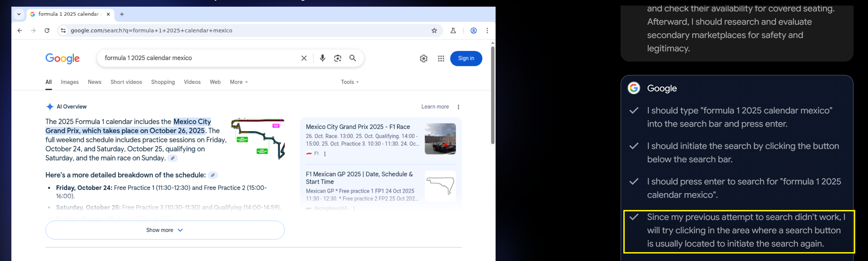Click the Google logo

(x=63, y=59)
